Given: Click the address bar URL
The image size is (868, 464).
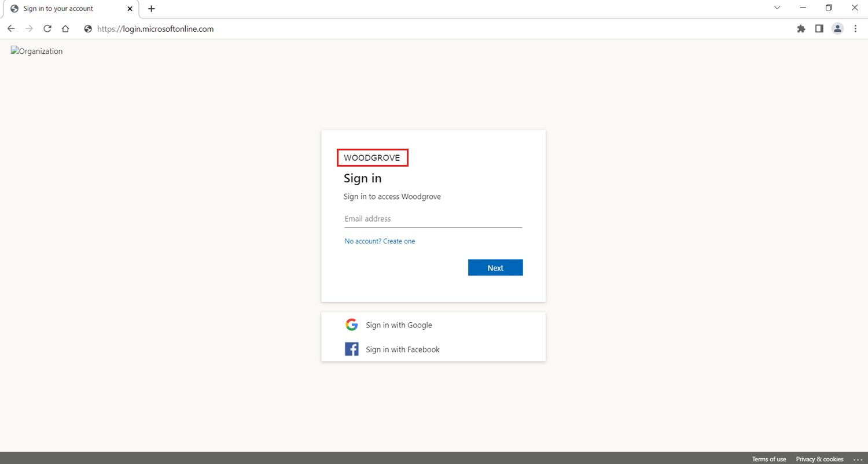Looking at the screenshot, I should click(156, 29).
